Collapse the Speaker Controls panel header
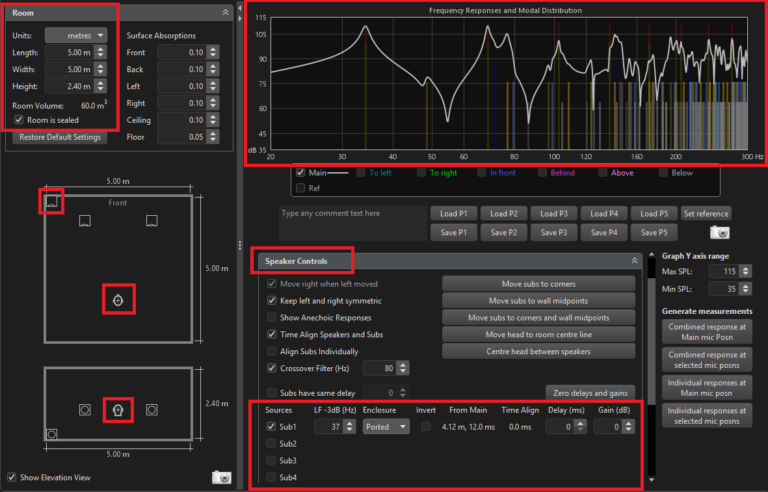Viewport: 768px width, 492px height. pyautogui.click(x=634, y=260)
